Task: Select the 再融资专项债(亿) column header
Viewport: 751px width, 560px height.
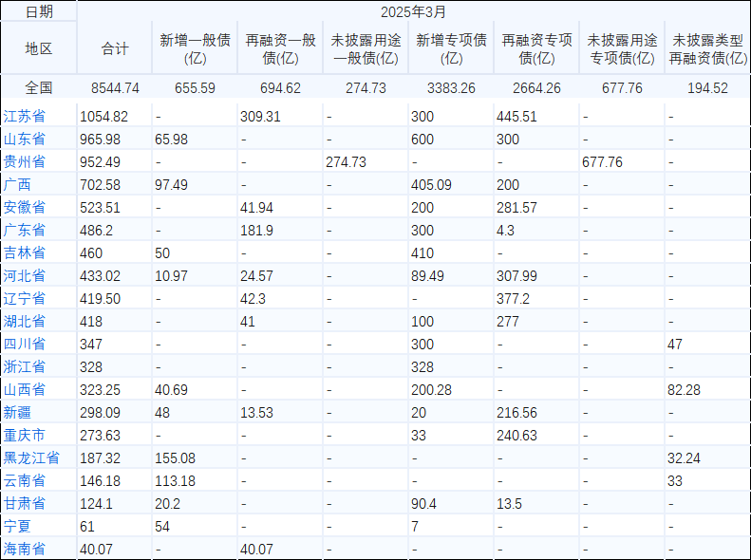Action: [x=536, y=48]
